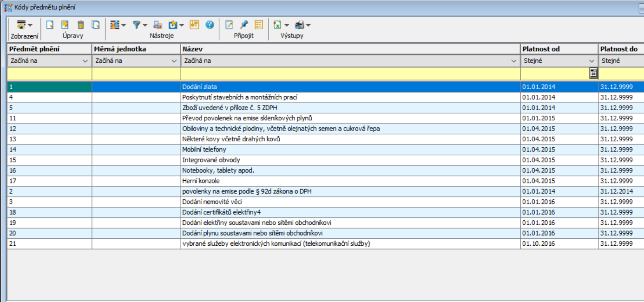The width and height of the screenshot is (644, 302).
Task: Select 'Notebooky, tablety apod.' row
Action: (325, 171)
